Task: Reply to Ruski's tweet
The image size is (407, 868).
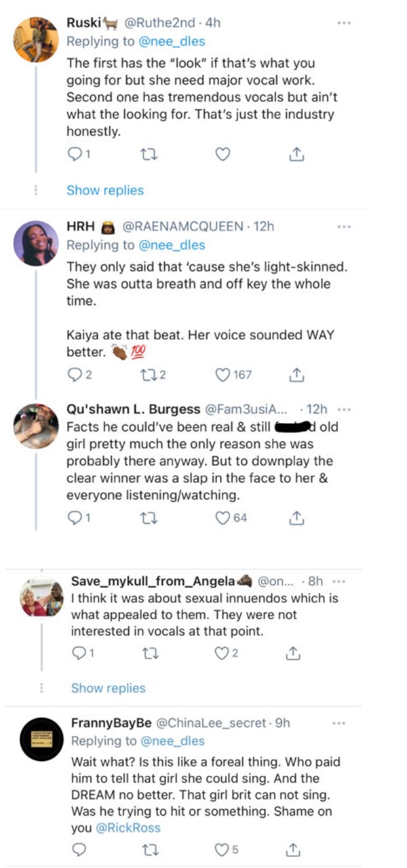Action: coord(75,155)
